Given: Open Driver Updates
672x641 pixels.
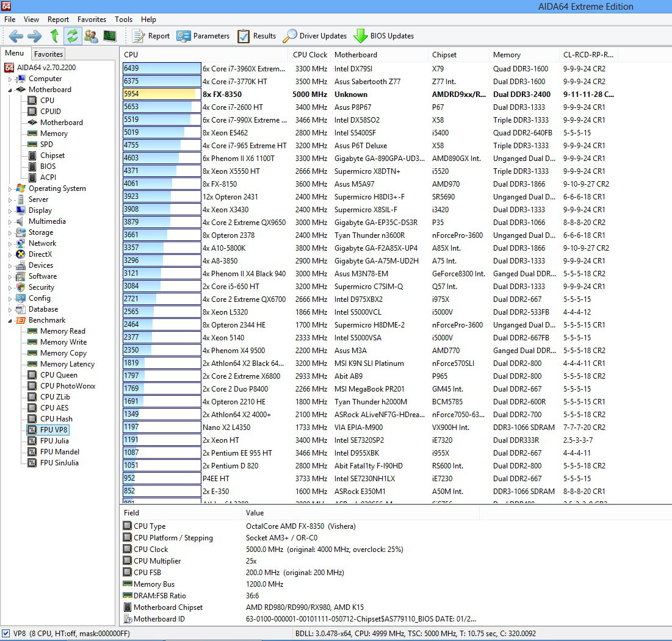Looking at the screenshot, I should pyautogui.click(x=314, y=36).
